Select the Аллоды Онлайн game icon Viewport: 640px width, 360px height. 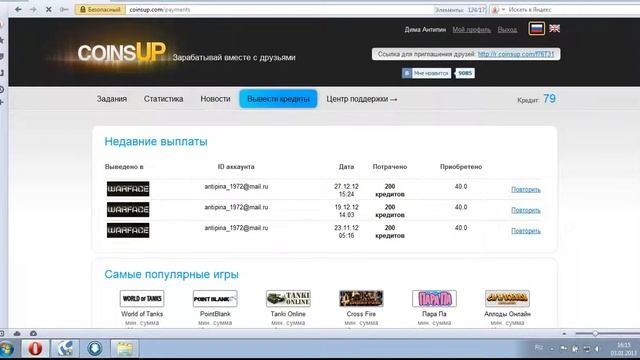(507, 299)
